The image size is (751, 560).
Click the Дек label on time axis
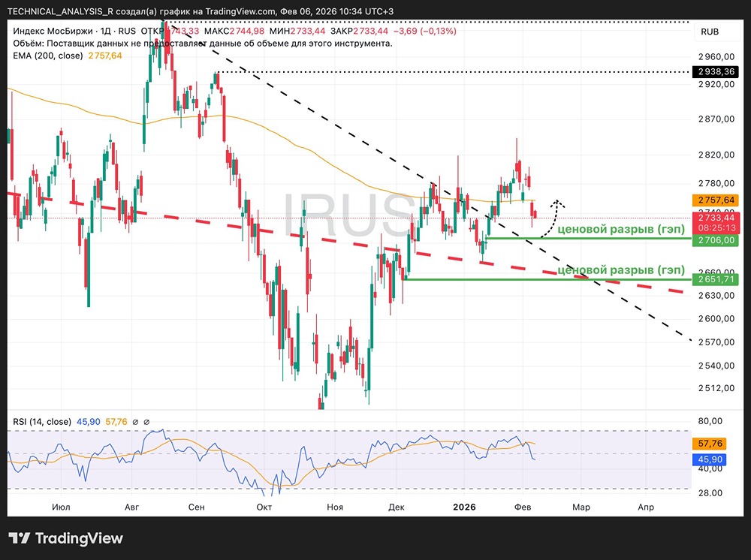point(396,507)
